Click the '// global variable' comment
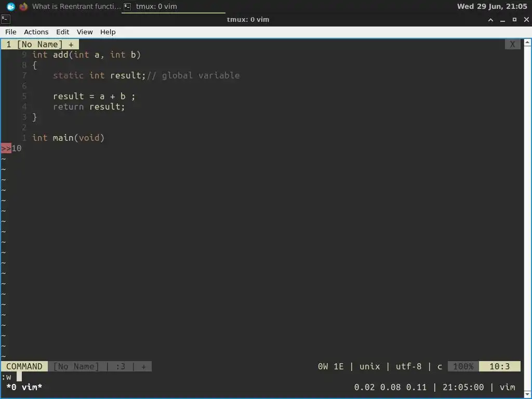The height and width of the screenshot is (399, 532). tap(193, 75)
